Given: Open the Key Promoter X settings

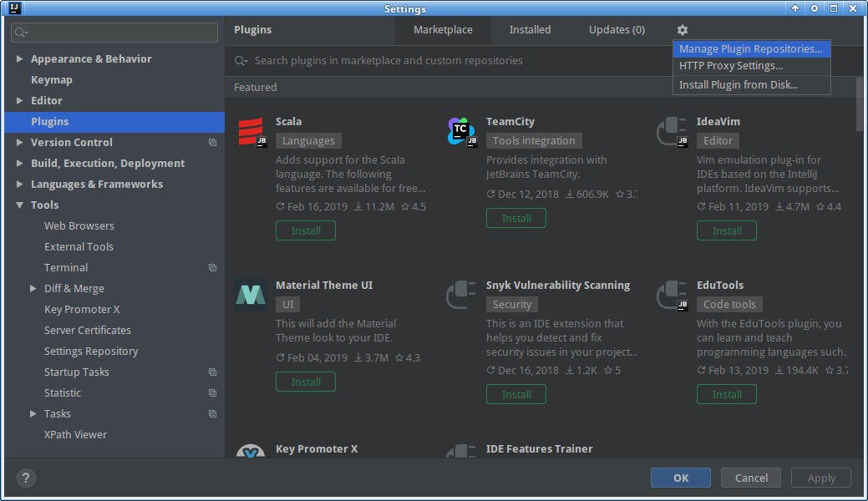Looking at the screenshot, I should (82, 310).
